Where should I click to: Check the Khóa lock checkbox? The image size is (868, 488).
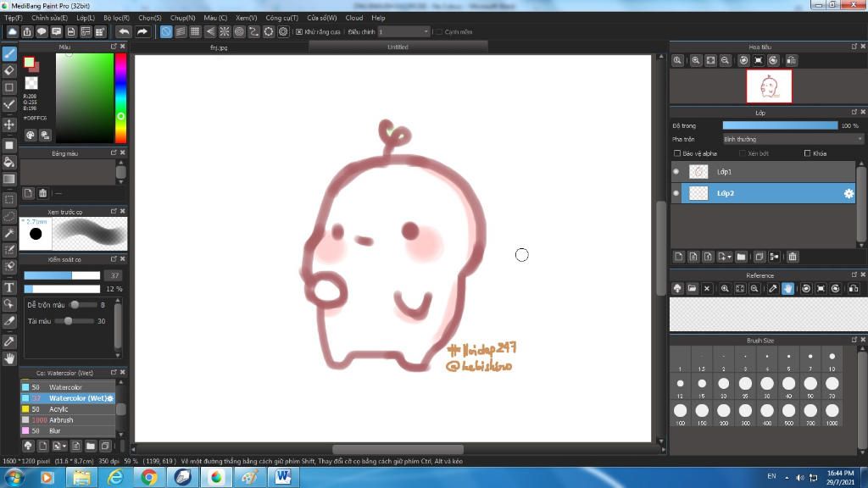pos(807,153)
